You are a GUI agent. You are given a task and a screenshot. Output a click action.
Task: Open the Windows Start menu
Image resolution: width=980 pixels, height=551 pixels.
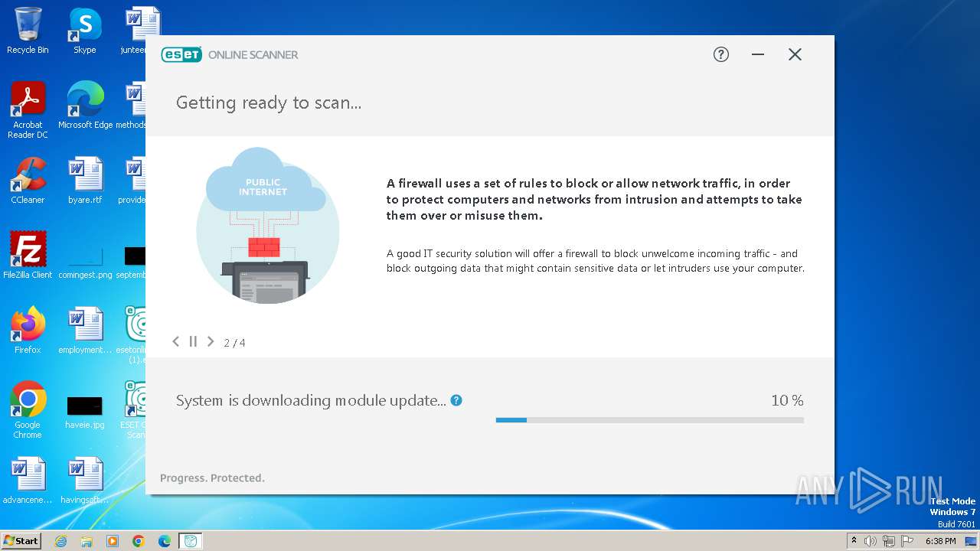click(x=21, y=540)
